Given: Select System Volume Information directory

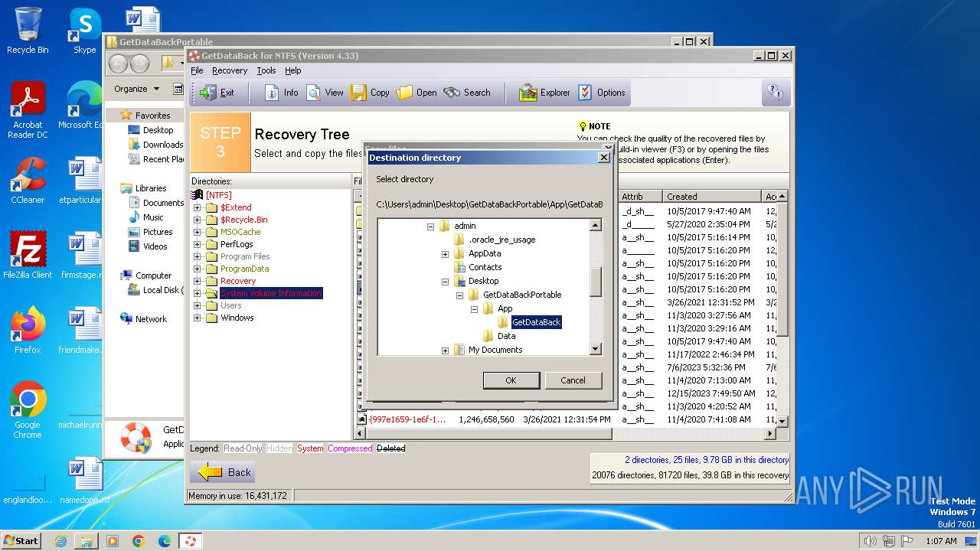Looking at the screenshot, I should click(x=271, y=293).
